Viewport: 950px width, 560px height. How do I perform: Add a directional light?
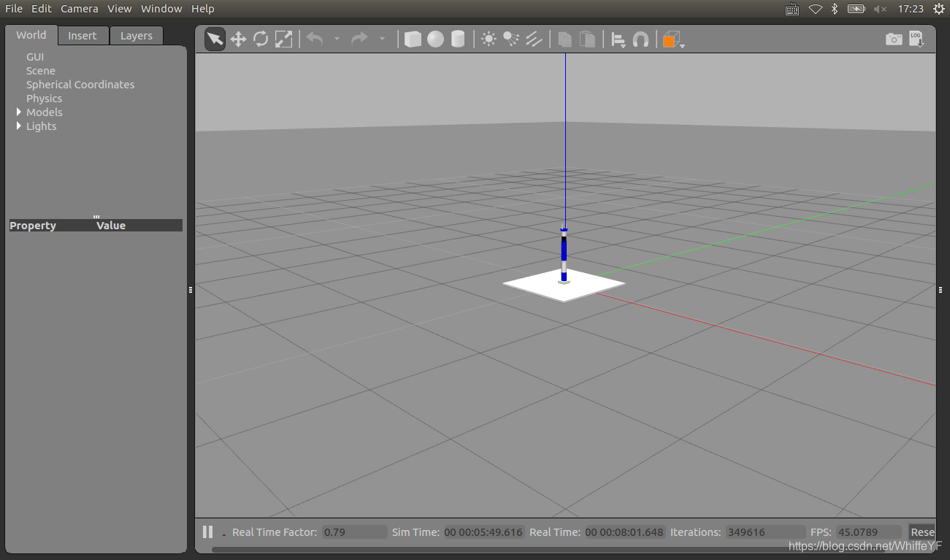(x=534, y=39)
